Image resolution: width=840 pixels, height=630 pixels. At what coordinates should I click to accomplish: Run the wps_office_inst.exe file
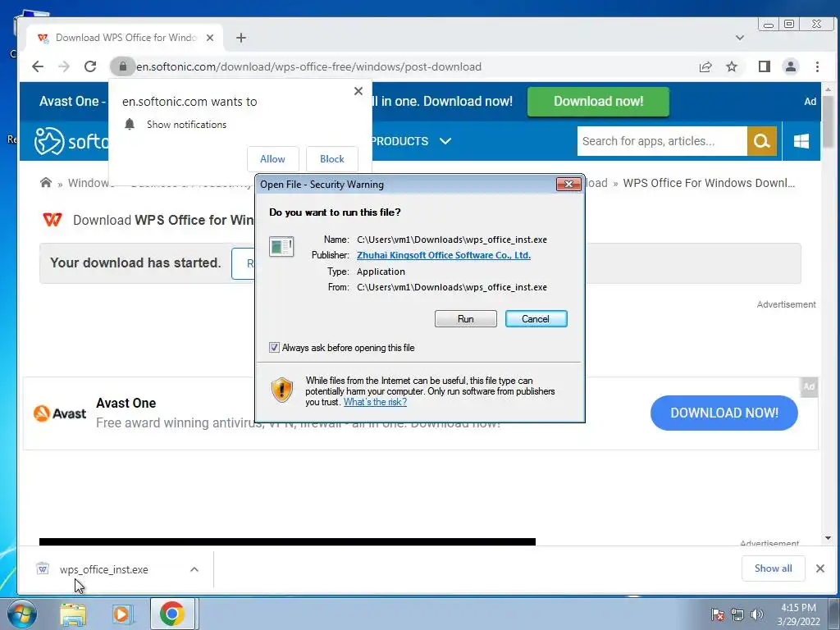466,319
